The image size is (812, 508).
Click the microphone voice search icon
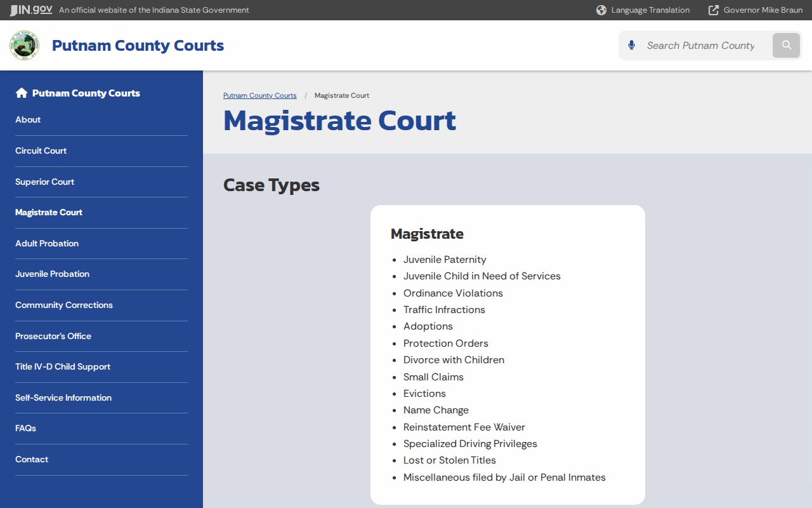pyautogui.click(x=631, y=45)
